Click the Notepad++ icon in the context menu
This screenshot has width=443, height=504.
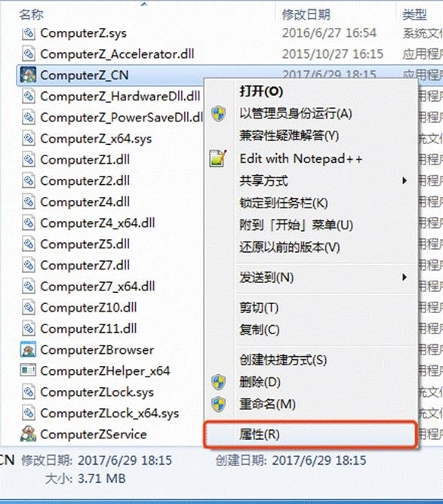click(218, 158)
